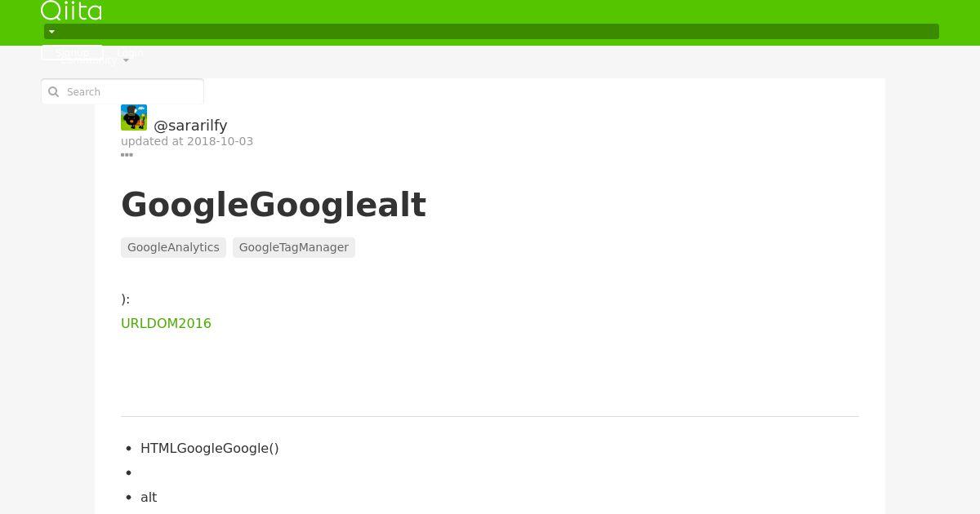Select the GoogleTagManager tag
Viewport: 980px width, 514px height.
[294, 247]
